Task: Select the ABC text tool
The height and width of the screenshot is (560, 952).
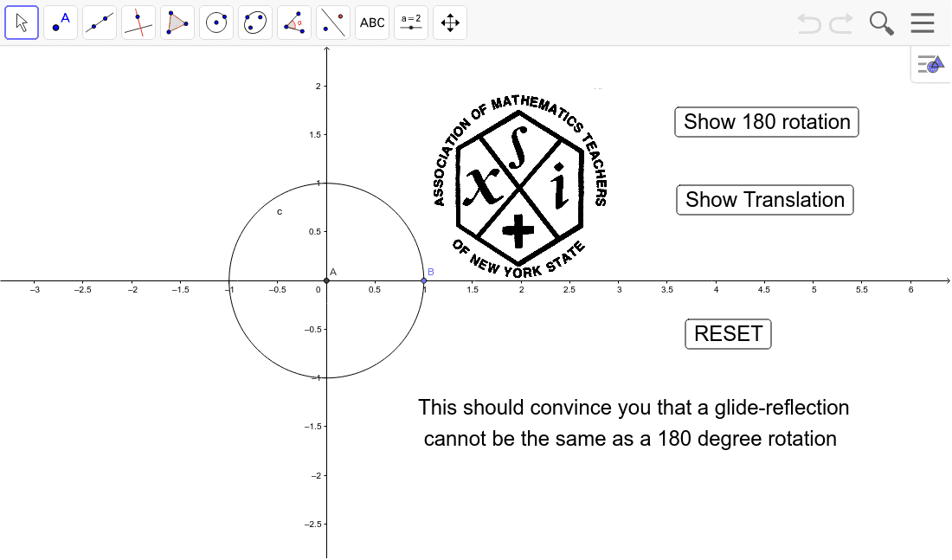Action: [x=372, y=23]
